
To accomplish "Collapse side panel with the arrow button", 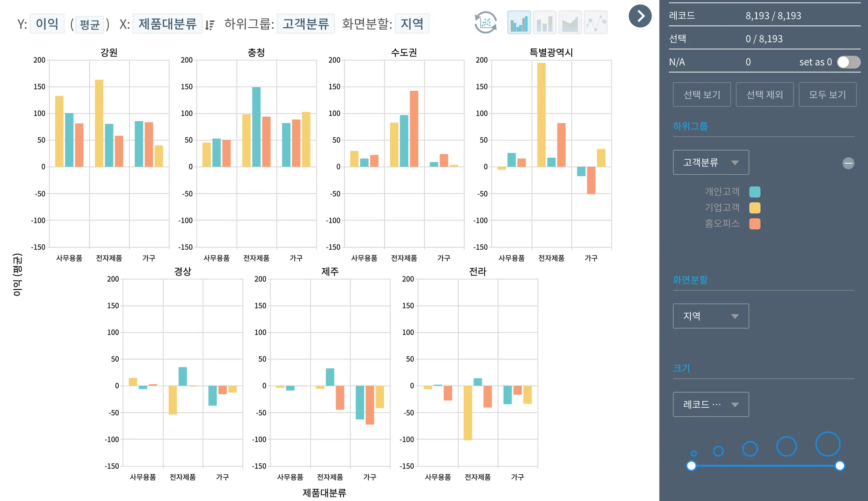I will pos(640,16).
